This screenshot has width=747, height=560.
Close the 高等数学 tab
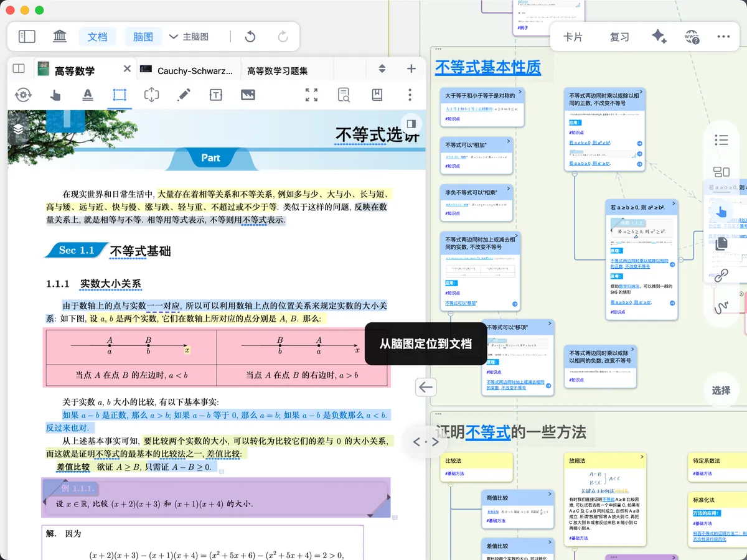coord(127,69)
